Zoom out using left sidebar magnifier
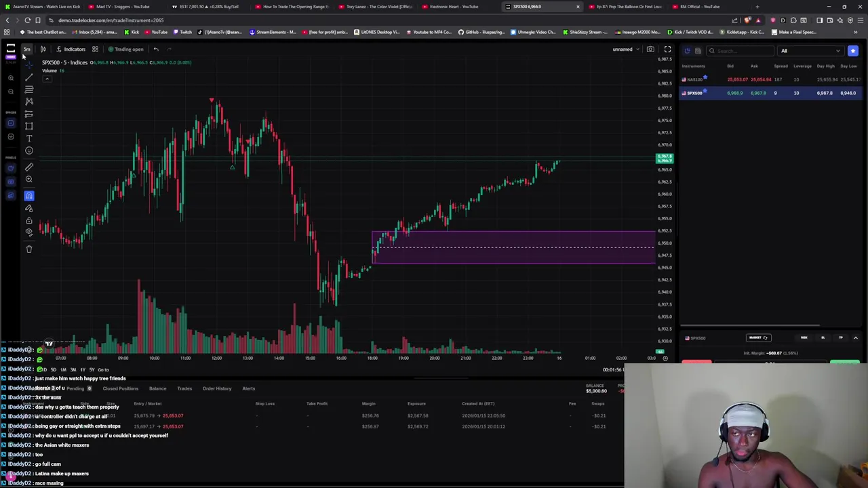The height and width of the screenshot is (488, 868). [x=10, y=91]
